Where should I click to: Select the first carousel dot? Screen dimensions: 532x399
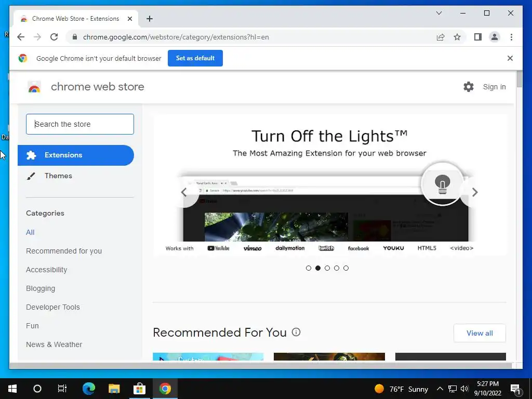click(x=309, y=268)
